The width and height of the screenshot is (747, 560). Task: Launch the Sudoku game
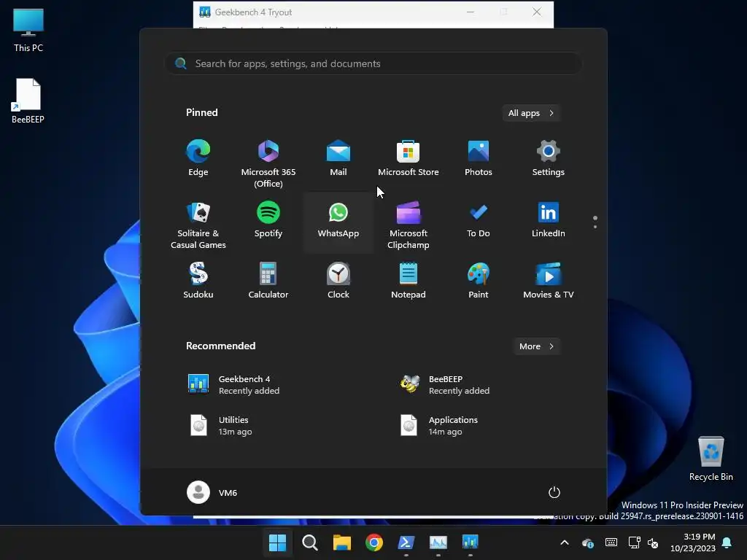pos(198,281)
